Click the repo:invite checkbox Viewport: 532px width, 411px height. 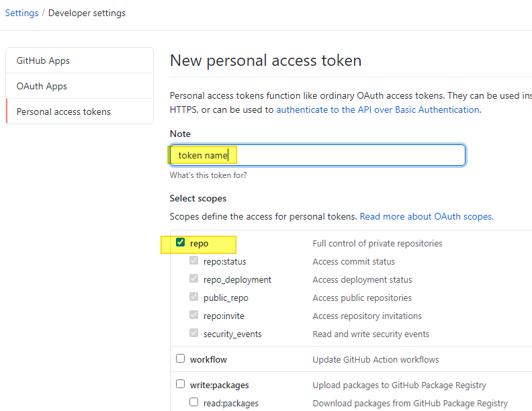pyautogui.click(x=193, y=316)
